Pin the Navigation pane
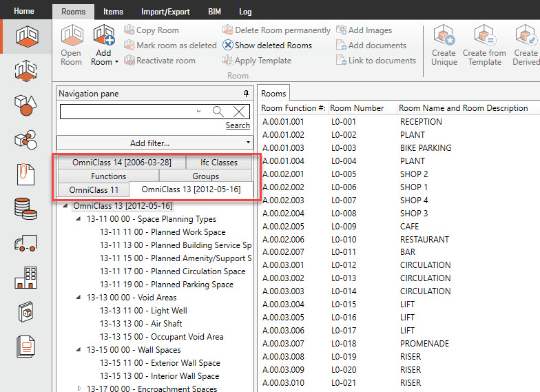 tap(246, 94)
